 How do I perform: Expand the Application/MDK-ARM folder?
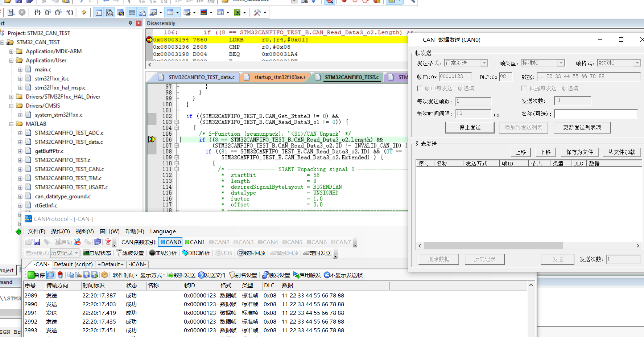[x=11, y=52]
